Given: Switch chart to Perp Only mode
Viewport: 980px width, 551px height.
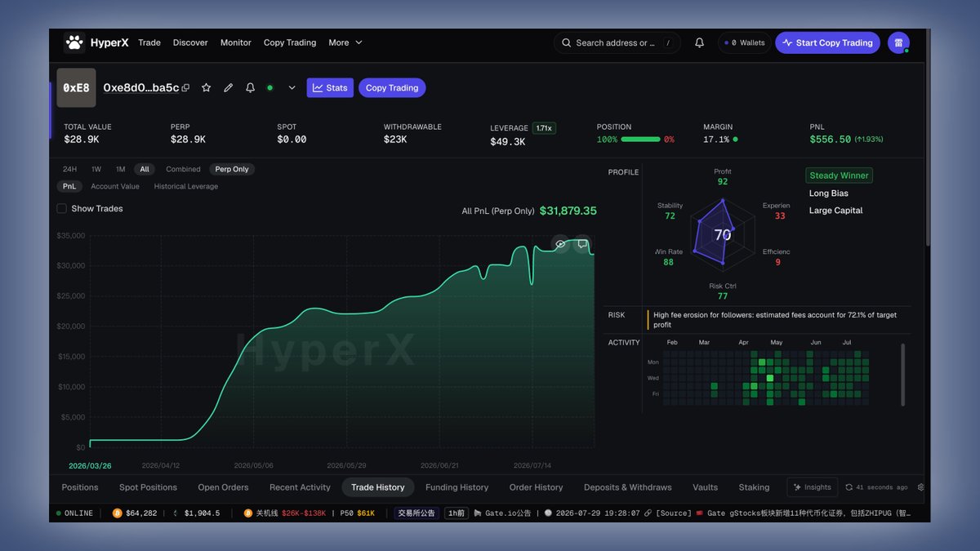Looking at the screenshot, I should coord(232,169).
